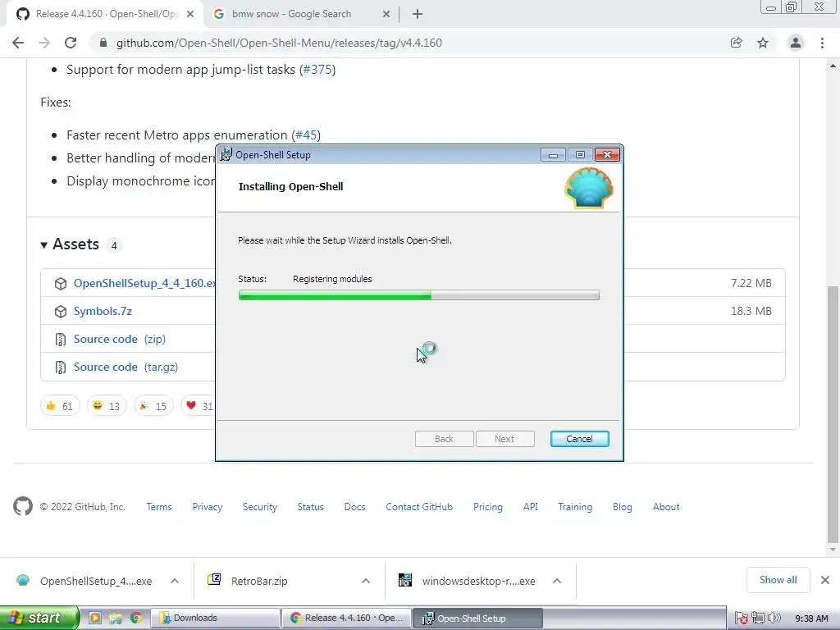The height and width of the screenshot is (630, 840).
Task: Click file icon beside Source code (tar.gz)
Action: click(61, 367)
